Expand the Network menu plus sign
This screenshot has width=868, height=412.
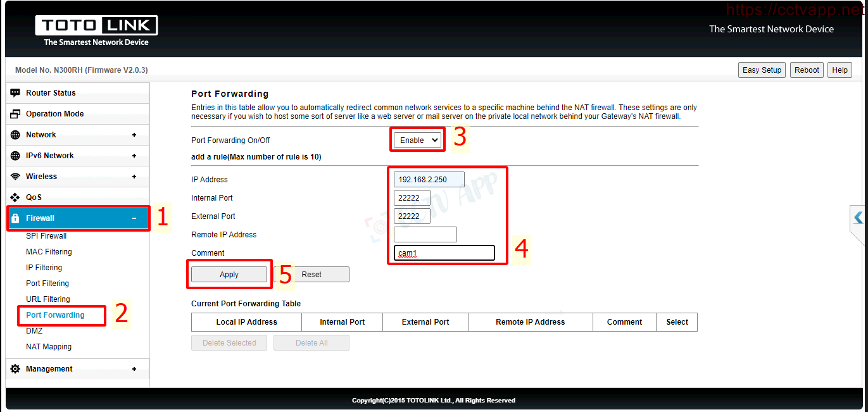pos(134,135)
